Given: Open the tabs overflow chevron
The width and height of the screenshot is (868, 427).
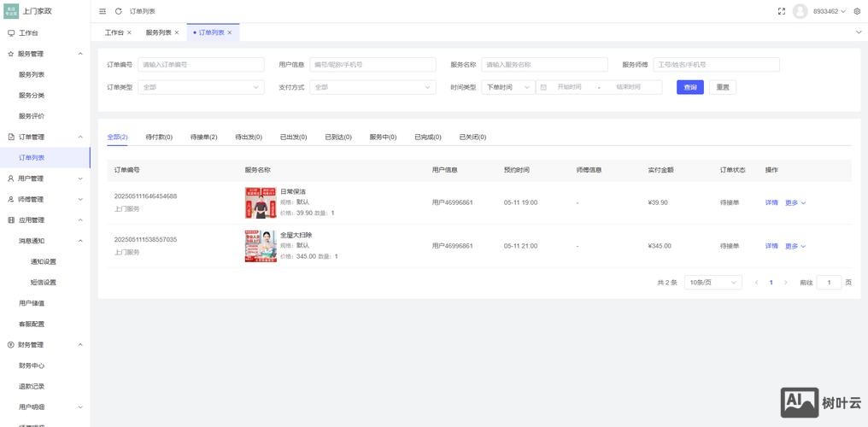Looking at the screenshot, I should point(859,32).
